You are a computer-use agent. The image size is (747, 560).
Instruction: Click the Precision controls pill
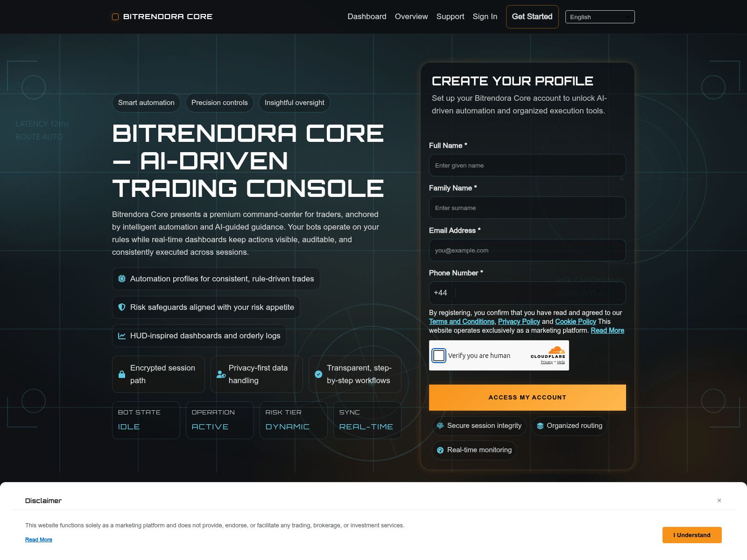(x=219, y=103)
